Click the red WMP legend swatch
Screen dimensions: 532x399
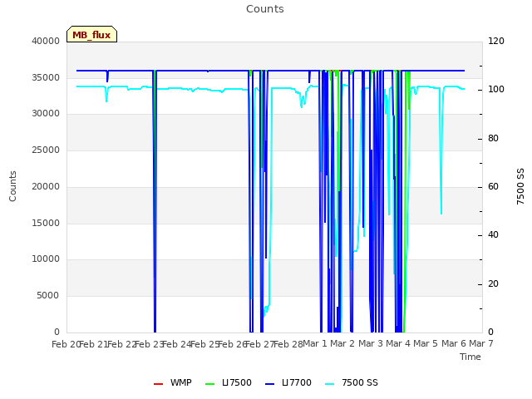(159, 383)
